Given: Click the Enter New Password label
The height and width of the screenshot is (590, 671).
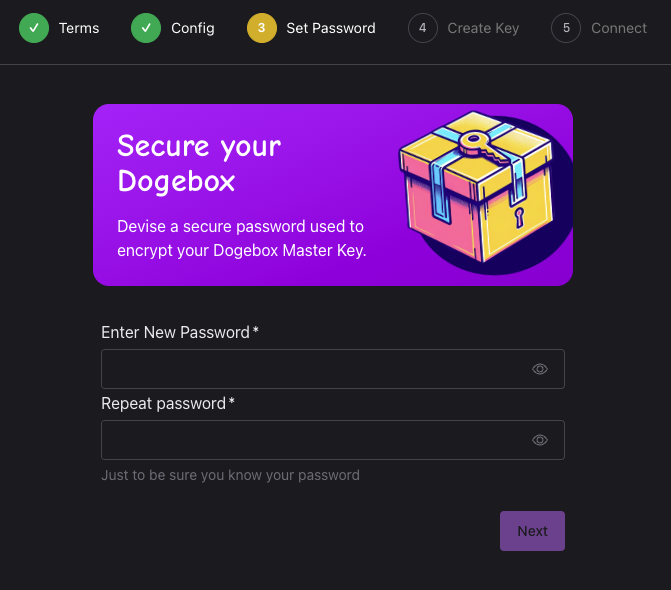Looking at the screenshot, I should (180, 332).
